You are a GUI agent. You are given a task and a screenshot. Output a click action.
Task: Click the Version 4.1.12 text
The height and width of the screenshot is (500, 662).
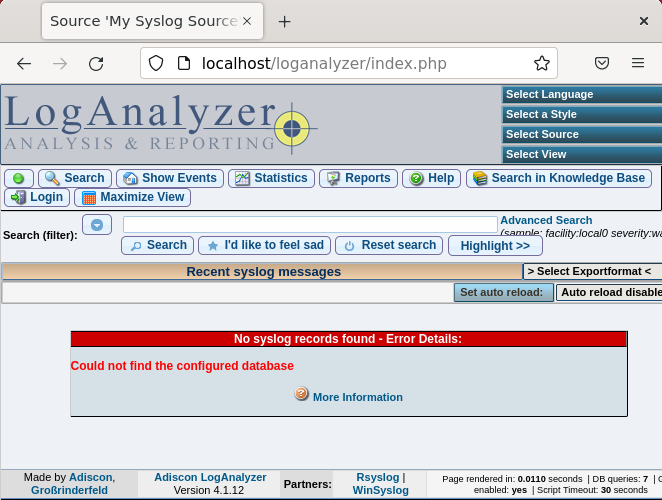click(209, 490)
